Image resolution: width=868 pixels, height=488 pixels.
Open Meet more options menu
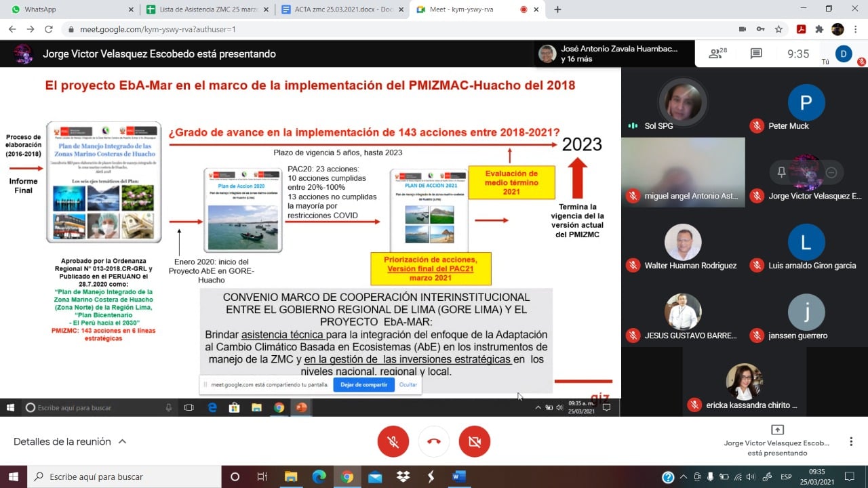click(851, 442)
